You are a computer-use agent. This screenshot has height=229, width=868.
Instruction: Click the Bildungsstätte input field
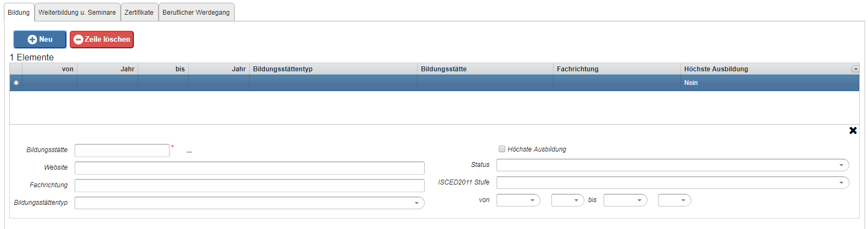122,150
